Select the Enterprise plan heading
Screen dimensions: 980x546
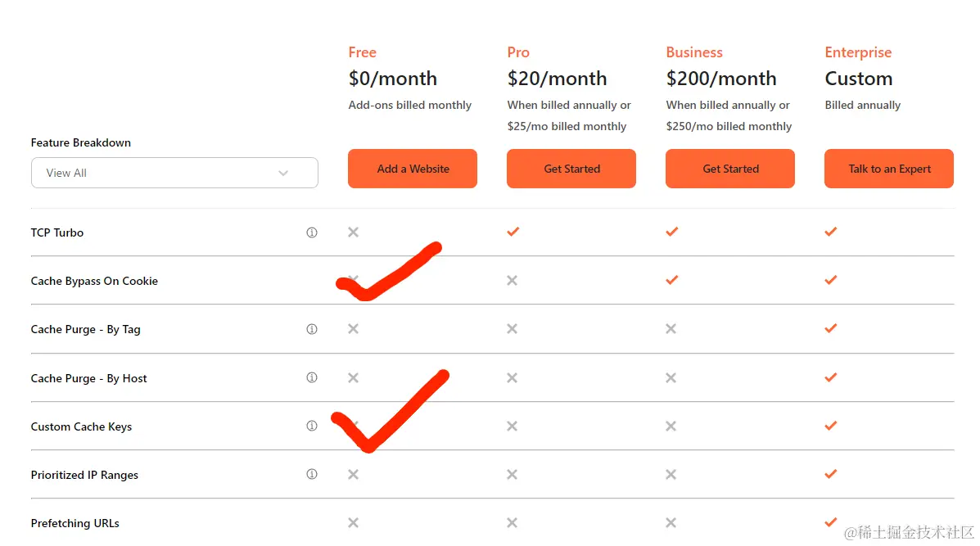858,52
